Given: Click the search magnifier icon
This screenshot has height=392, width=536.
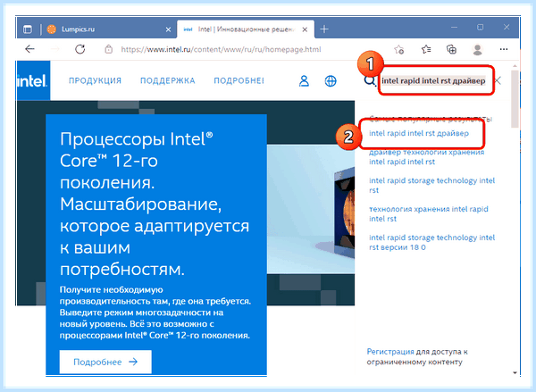Looking at the screenshot, I should (369, 81).
